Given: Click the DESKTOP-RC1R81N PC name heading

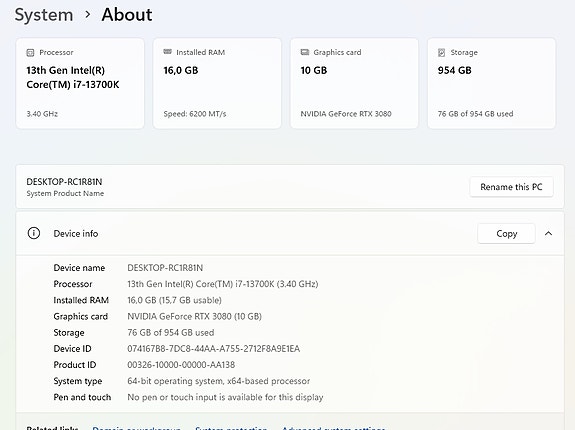Looking at the screenshot, I should click(x=64, y=182).
